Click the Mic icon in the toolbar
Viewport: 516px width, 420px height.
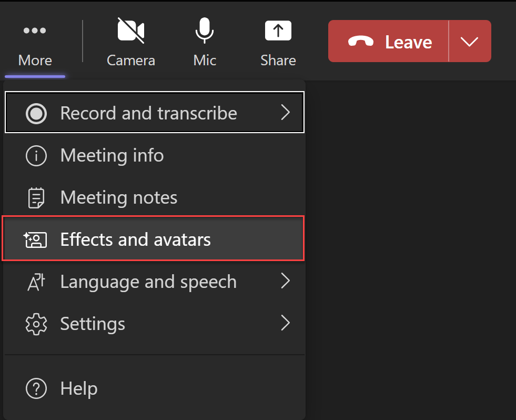[x=205, y=30]
